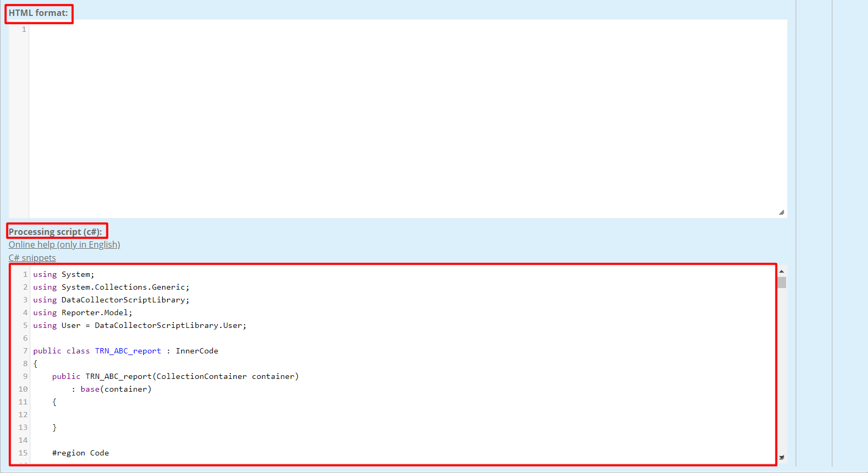868x473 pixels.
Task: Click the 'HTML format:' label
Action: tap(38, 13)
